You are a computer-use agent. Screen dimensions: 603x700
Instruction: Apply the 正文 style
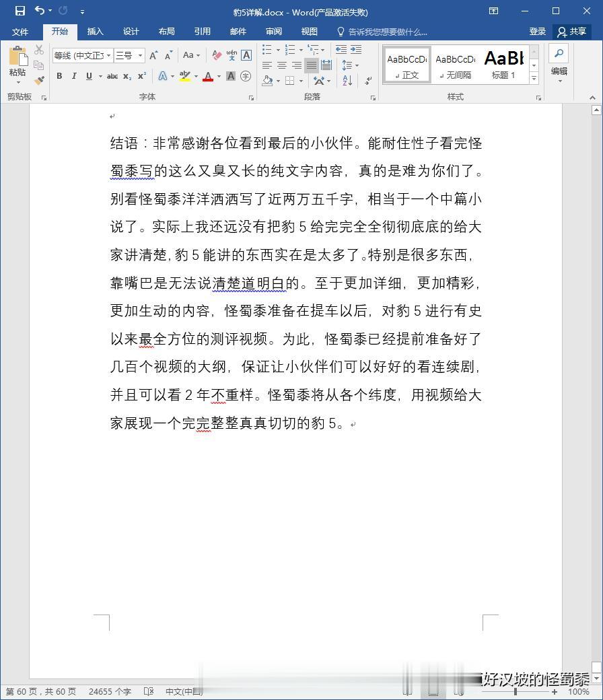pyautogui.click(x=406, y=65)
